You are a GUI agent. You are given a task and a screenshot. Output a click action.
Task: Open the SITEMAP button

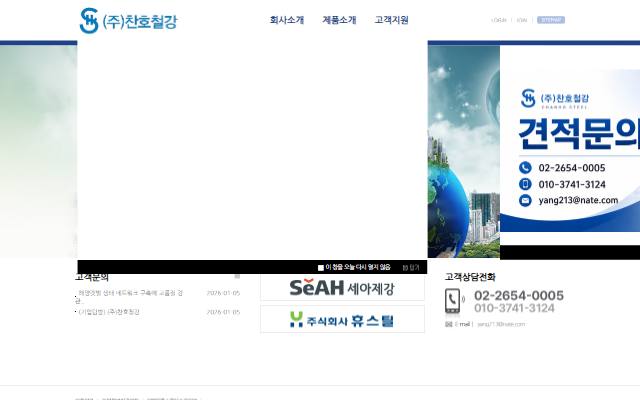(551, 20)
